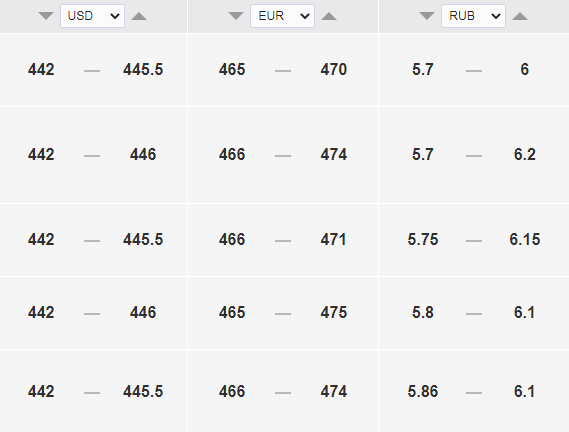
Task: Click RUB sell rate 6 in first row
Action: click(525, 69)
